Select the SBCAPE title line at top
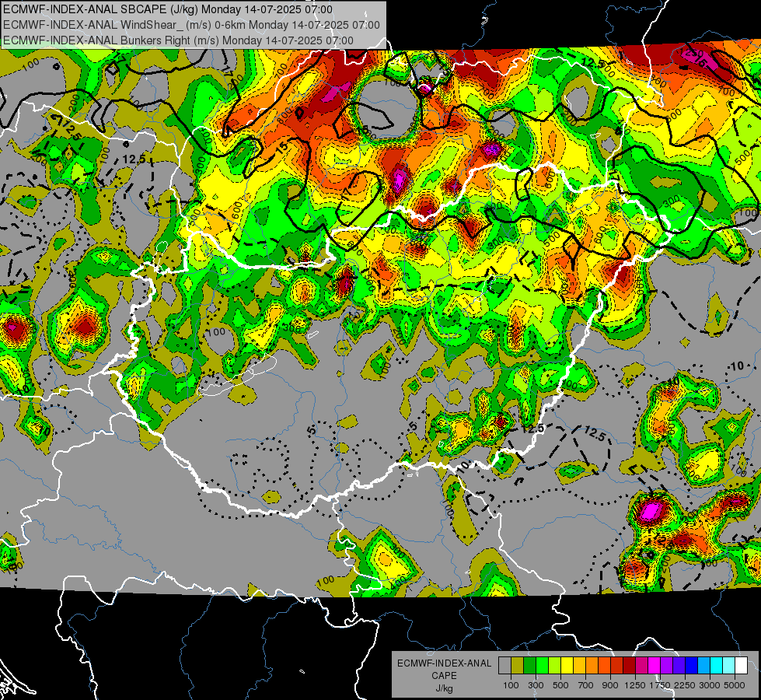761x700 pixels. (x=168, y=9)
